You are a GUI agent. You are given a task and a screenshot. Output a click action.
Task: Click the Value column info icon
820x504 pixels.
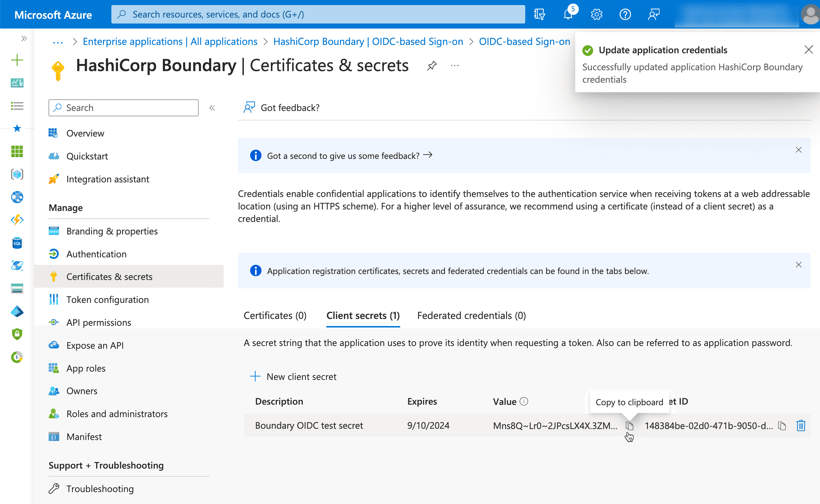524,401
